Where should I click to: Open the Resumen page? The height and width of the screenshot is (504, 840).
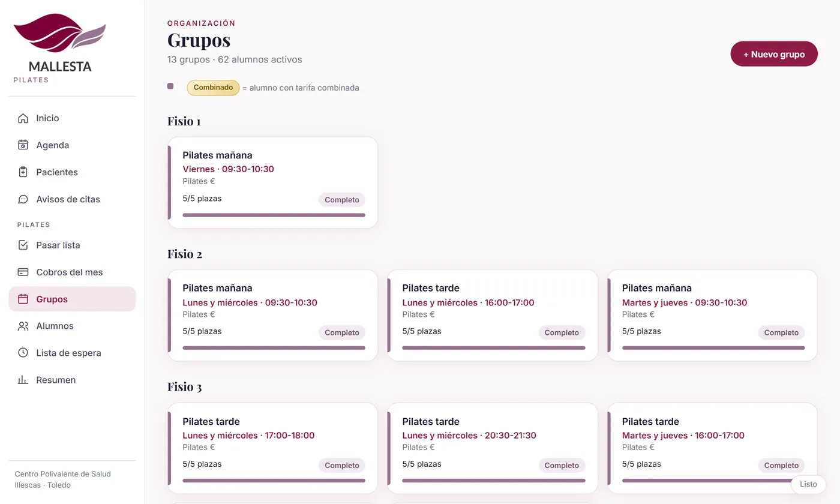pyautogui.click(x=72, y=380)
